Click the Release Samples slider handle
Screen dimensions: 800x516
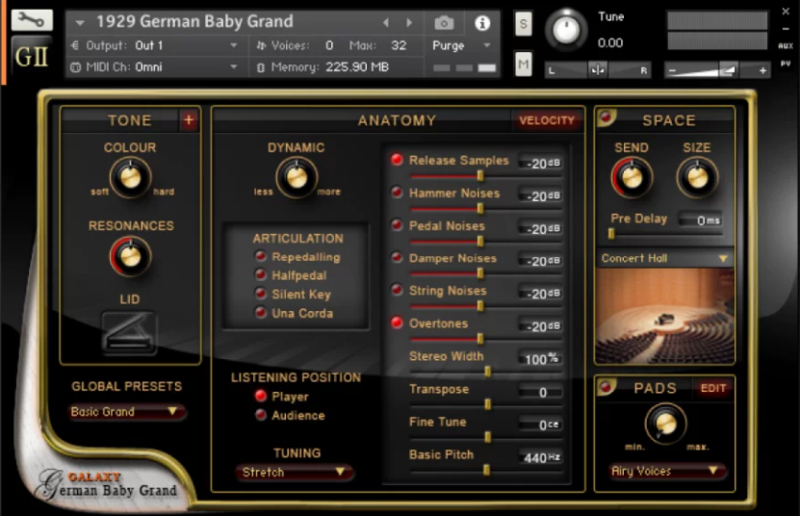point(480,176)
